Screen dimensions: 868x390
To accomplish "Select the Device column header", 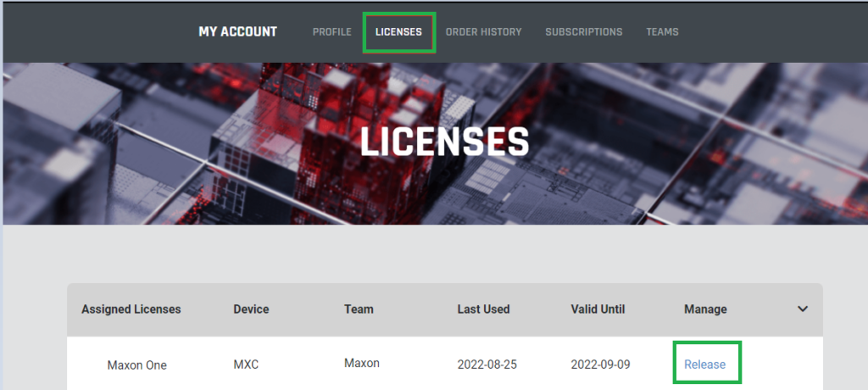I will tap(251, 309).
